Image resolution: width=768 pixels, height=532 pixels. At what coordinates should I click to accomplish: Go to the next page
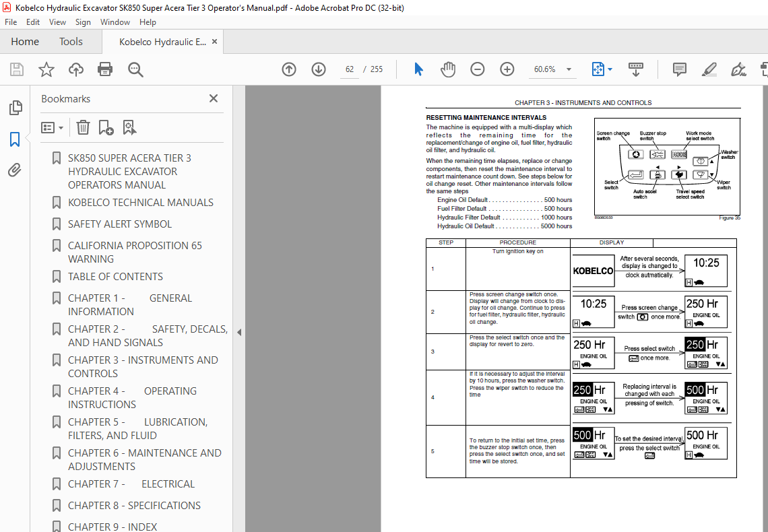click(x=319, y=69)
